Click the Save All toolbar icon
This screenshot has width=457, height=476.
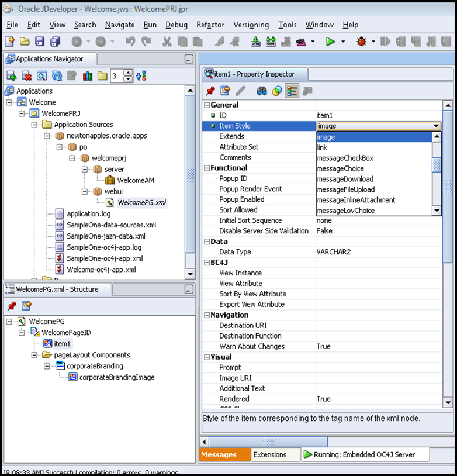click(56, 42)
